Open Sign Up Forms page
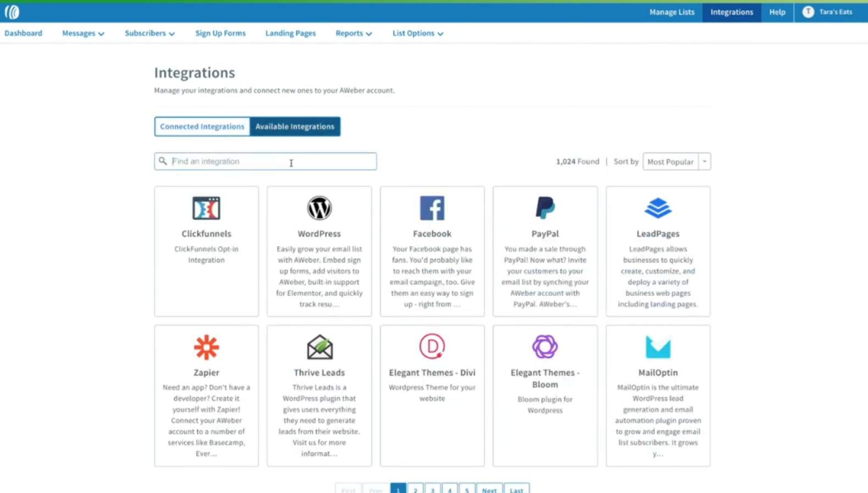 [220, 33]
